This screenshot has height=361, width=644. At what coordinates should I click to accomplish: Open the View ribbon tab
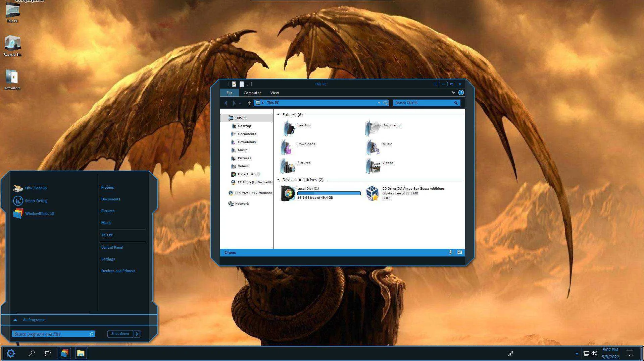pyautogui.click(x=275, y=93)
